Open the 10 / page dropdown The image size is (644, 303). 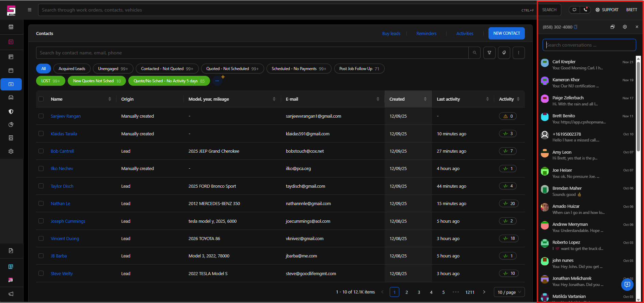click(x=509, y=292)
